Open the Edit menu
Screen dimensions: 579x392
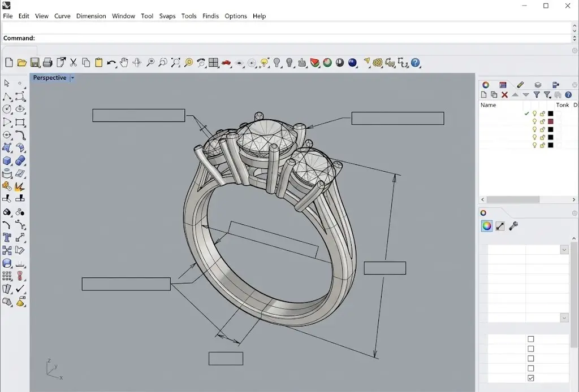[x=24, y=16]
